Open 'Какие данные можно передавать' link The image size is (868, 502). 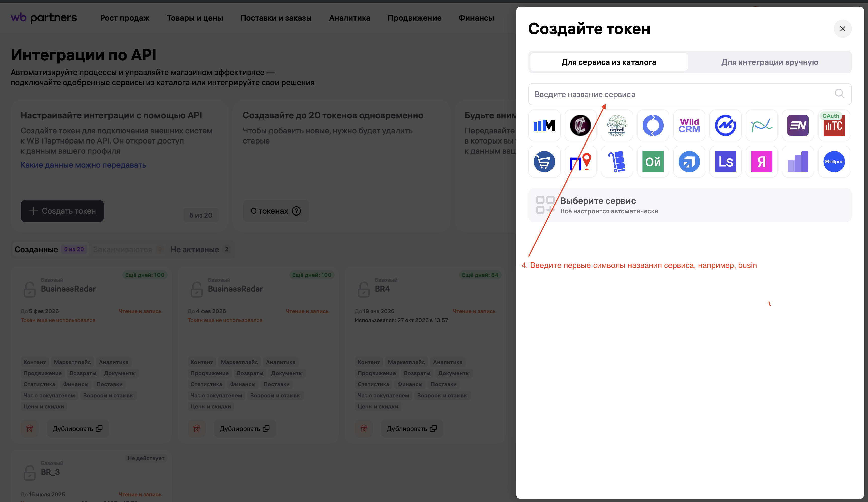click(x=83, y=165)
